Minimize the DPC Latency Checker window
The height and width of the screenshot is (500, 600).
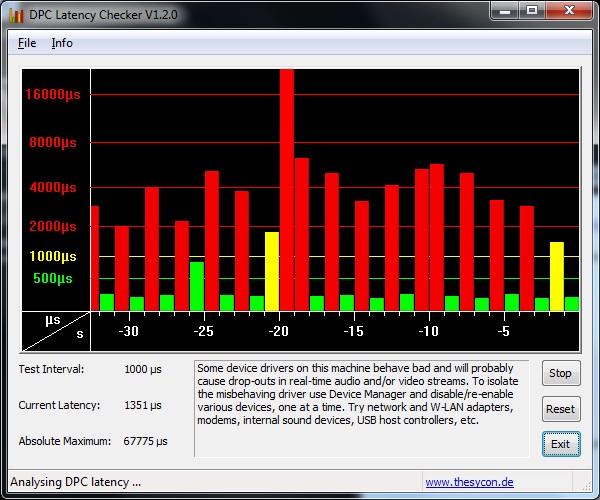tap(504, 11)
